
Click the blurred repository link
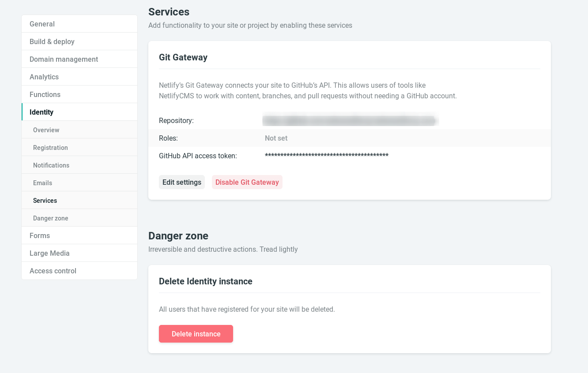pos(351,120)
